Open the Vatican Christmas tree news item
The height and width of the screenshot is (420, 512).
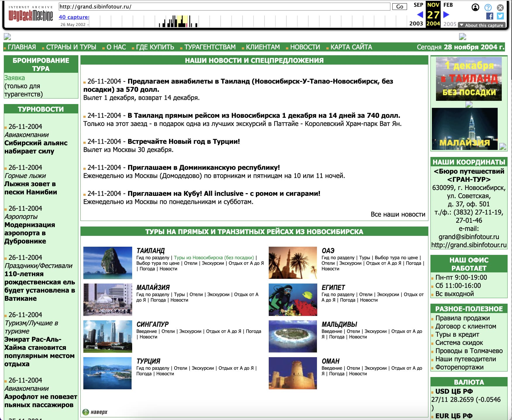[x=39, y=286]
